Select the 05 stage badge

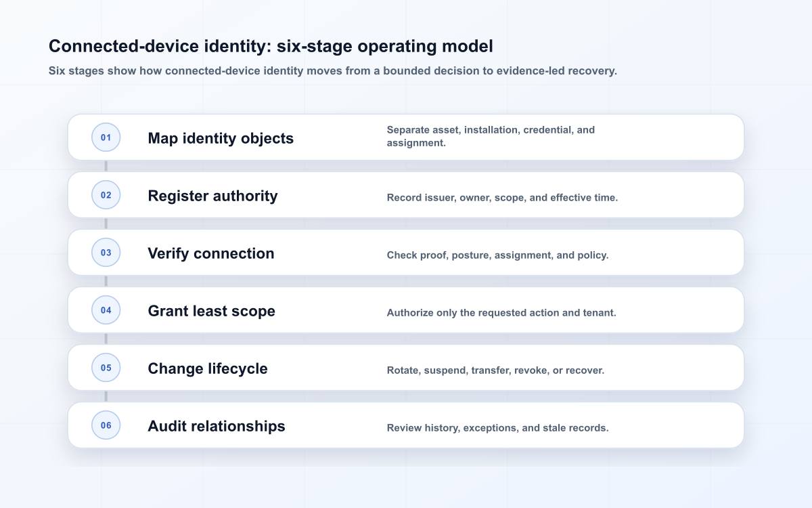pyautogui.click(x=106, y=368)
